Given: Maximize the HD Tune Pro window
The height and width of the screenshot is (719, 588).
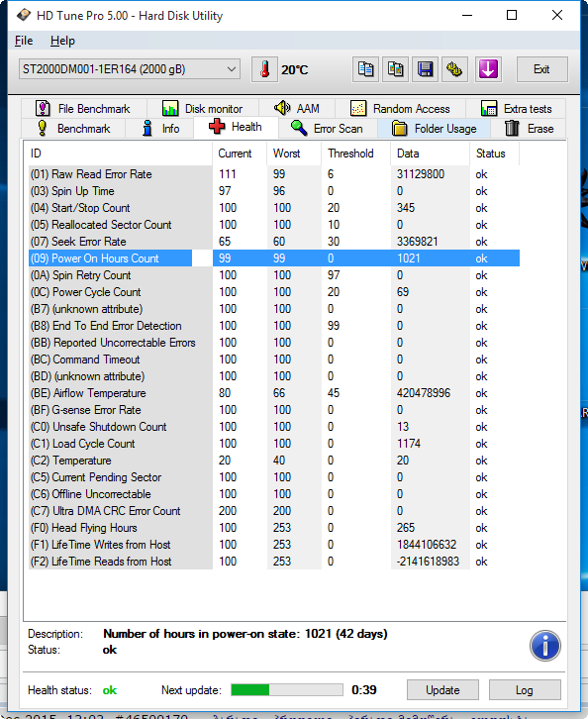Looking at the screenshot, I should 512,15.
